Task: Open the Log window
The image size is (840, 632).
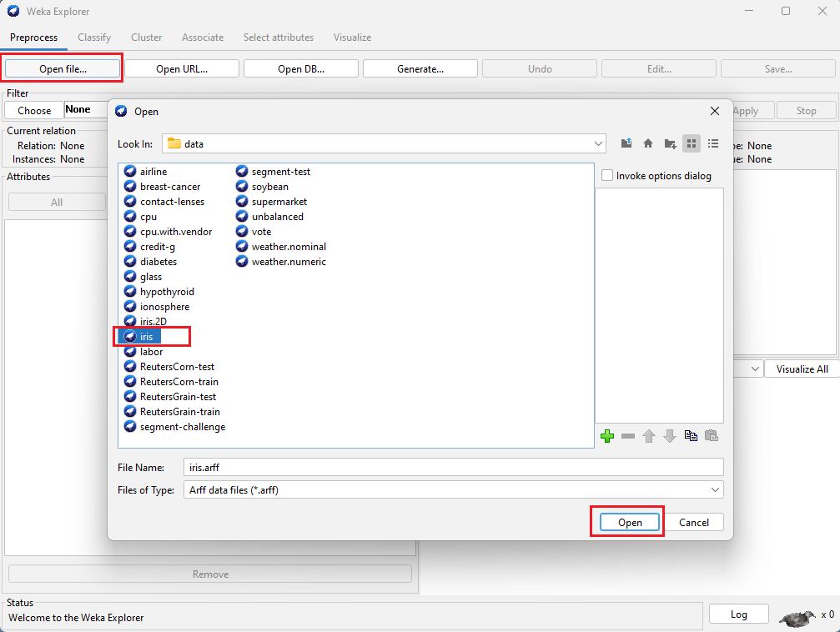Action: click(739, 614)
